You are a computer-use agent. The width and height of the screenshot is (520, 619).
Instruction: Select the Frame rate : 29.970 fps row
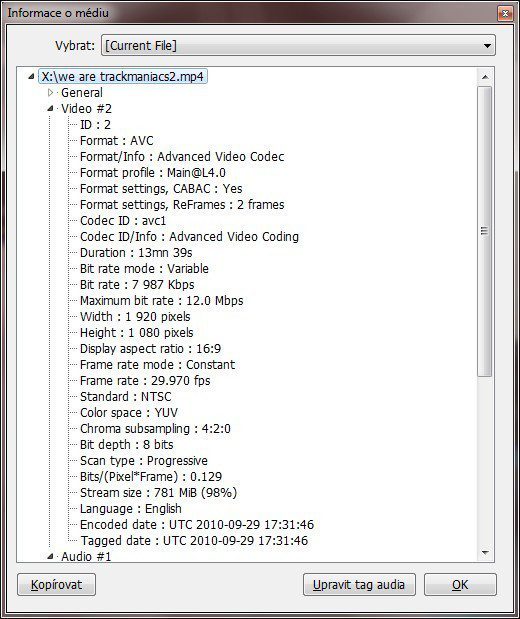tap(145, 381)
